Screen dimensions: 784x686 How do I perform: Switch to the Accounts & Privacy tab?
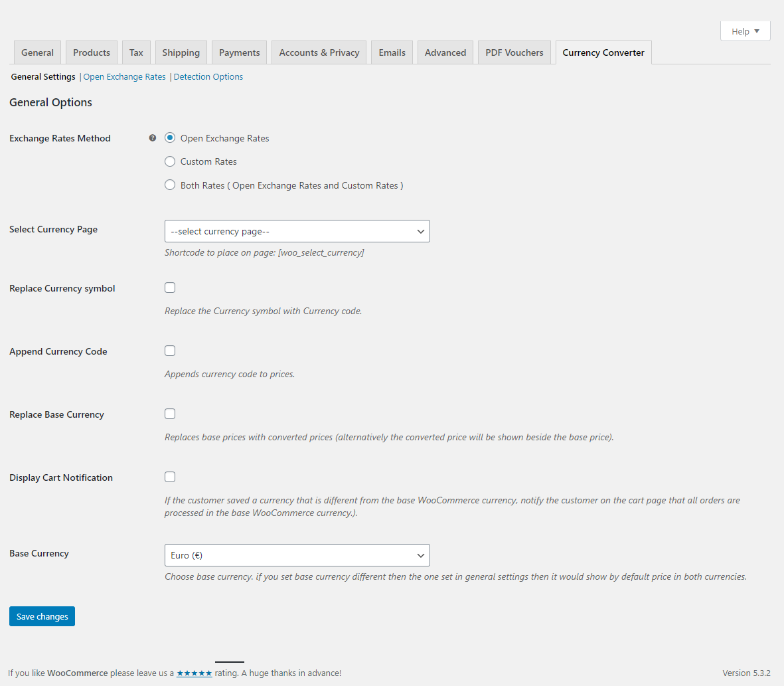[319, 52]
